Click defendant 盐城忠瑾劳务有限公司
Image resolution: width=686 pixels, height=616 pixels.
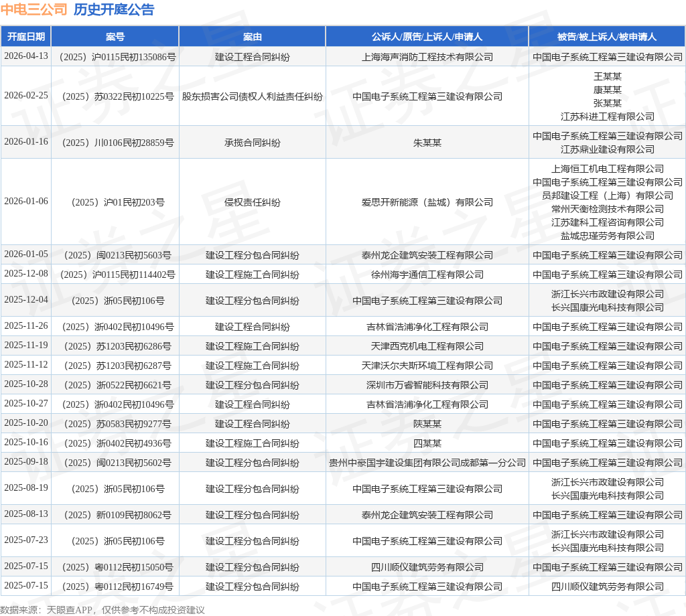point(607,236)
